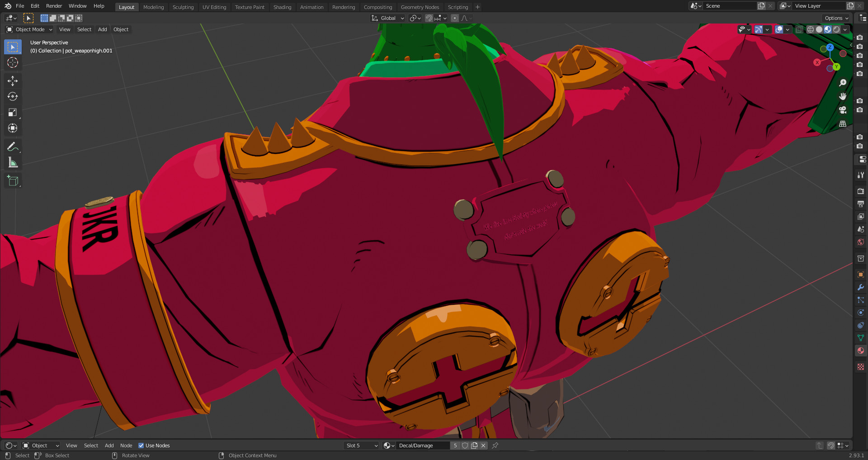Open the viewport Add menu
Image resolution: width=868 pixels, height=460 pixels.
[x=103, y=29]
